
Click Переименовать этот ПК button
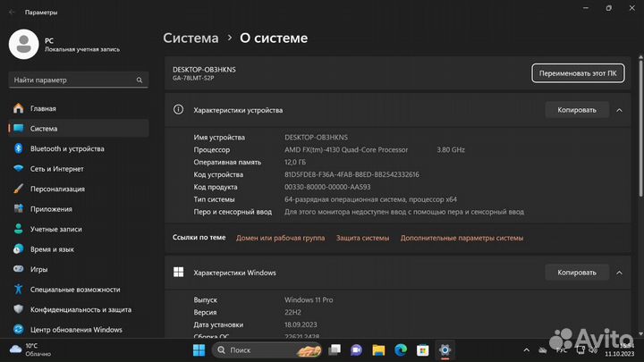pos(578,72)
